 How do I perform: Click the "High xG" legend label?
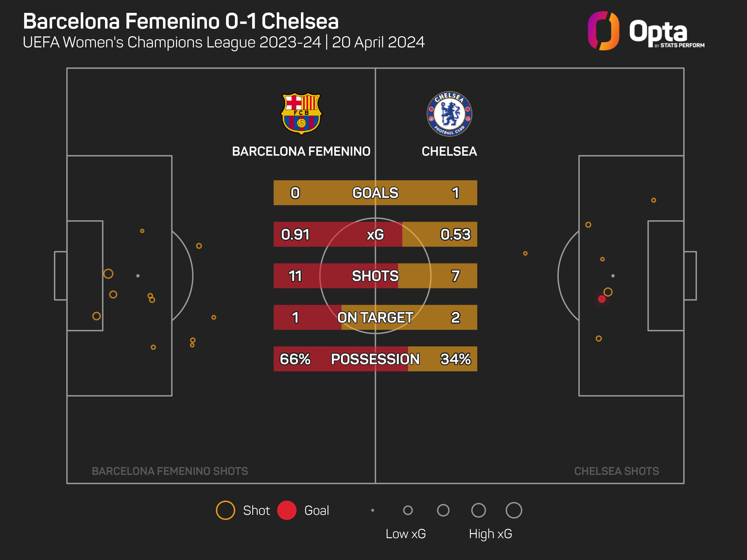tap(490, 534)
